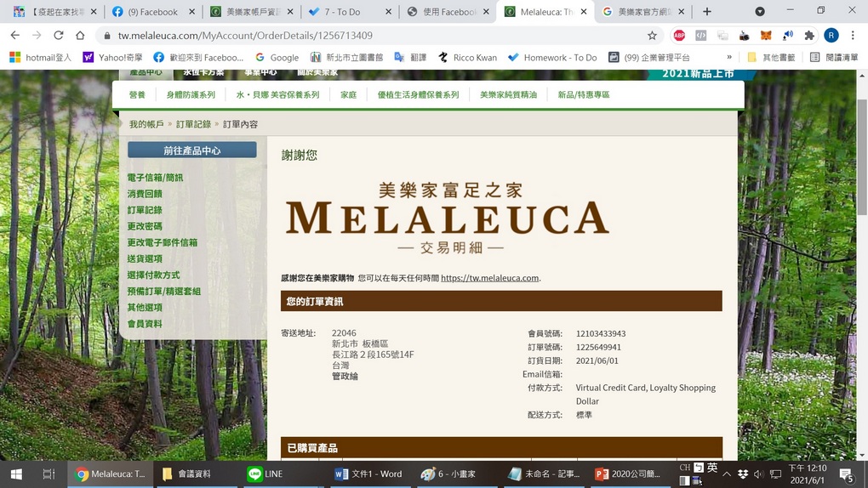The image size is (868, 488).
Task: Open 預備訂單/精選套組 in the sidebar
Action: [164, 291]
